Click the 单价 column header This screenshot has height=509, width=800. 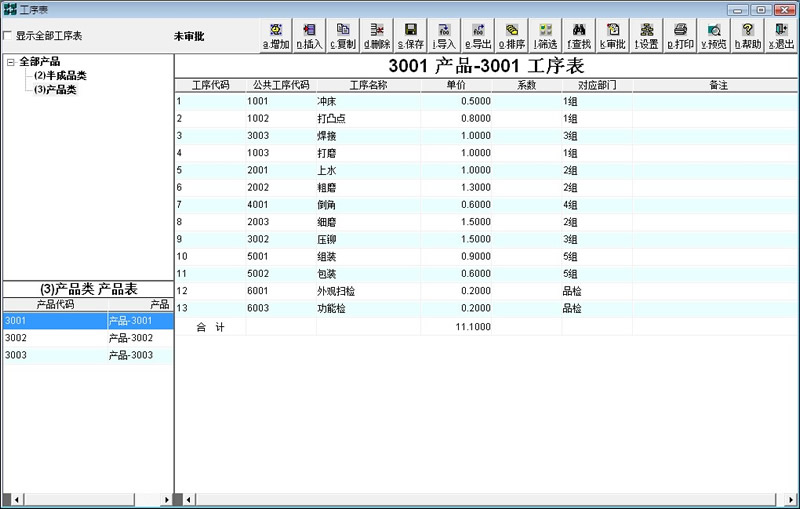point(456,85)
